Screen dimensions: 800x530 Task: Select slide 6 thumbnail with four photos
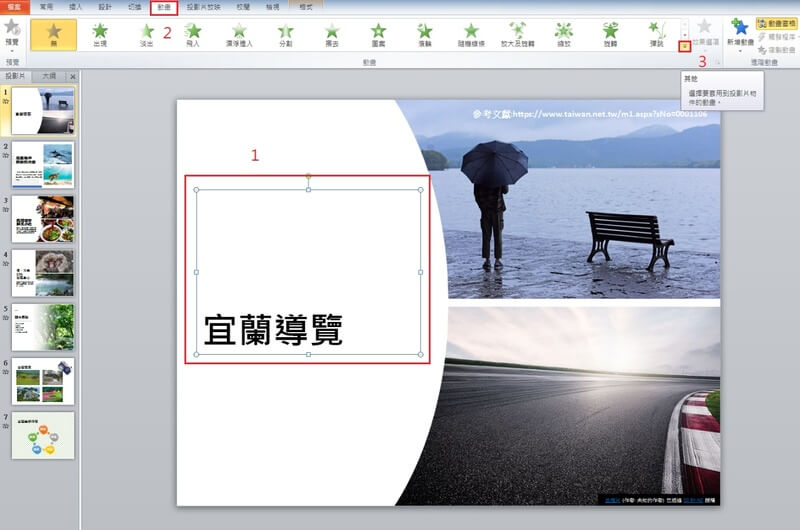pos(43,381)
